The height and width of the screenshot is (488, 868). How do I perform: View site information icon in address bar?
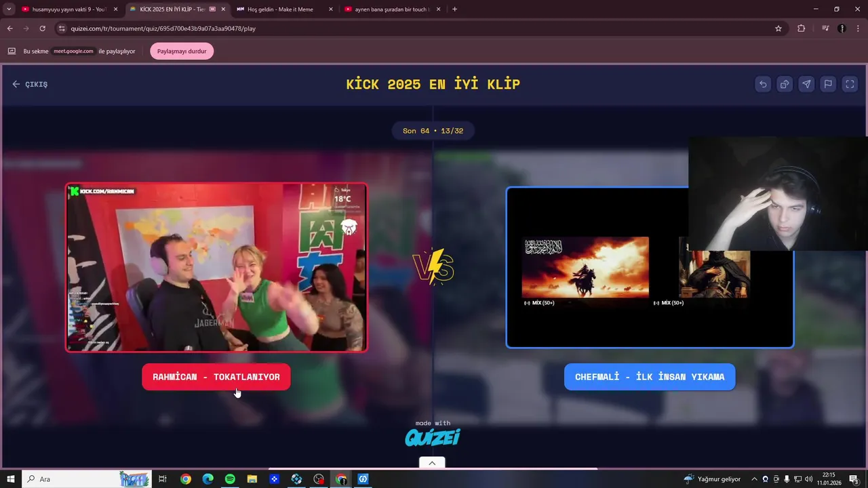pos(62,28)
